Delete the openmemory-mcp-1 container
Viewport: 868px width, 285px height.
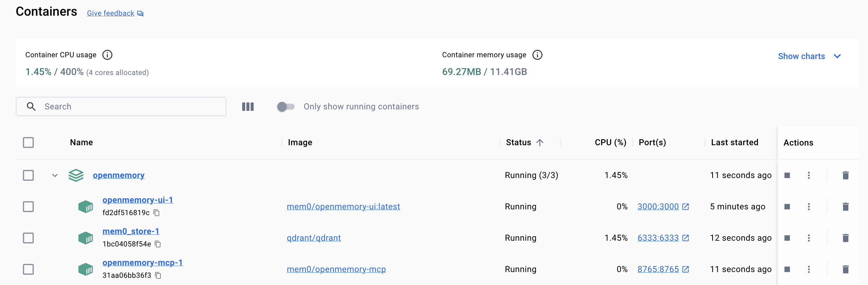(x=845, y=269)
